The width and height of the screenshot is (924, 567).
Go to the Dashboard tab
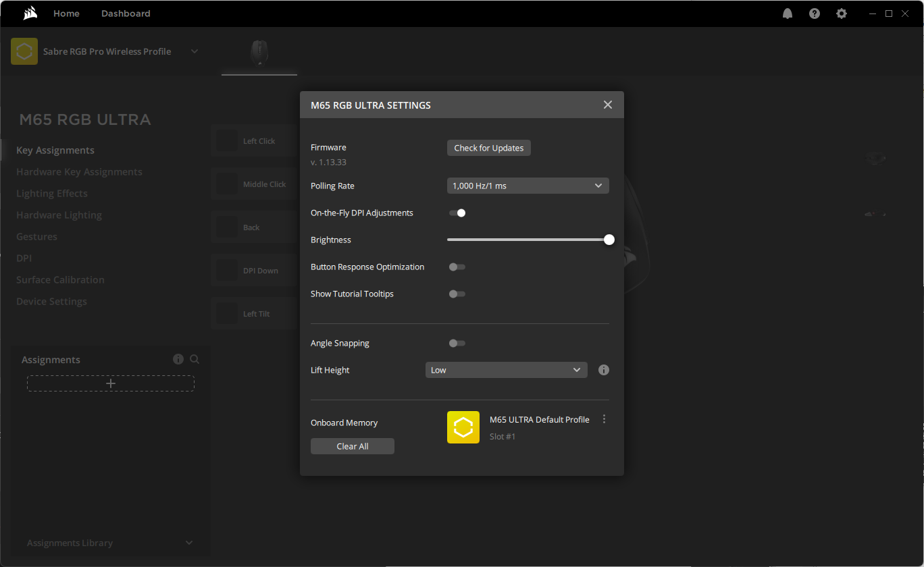(126, 13)
